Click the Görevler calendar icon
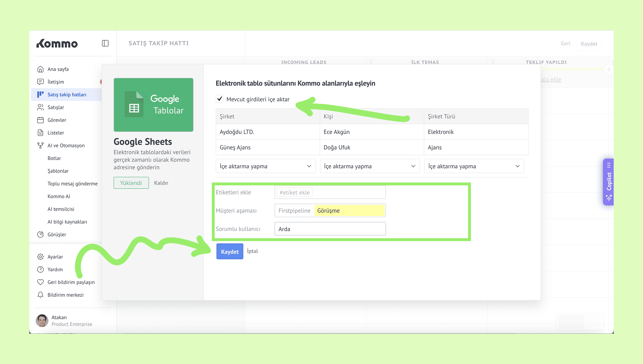 pyautogui.click(x=40, y=120)
